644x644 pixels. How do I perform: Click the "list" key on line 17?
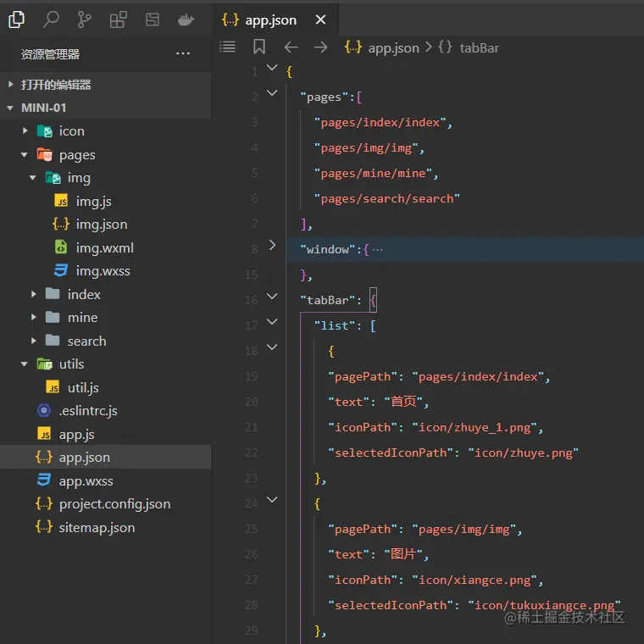(x=335, y=325)
